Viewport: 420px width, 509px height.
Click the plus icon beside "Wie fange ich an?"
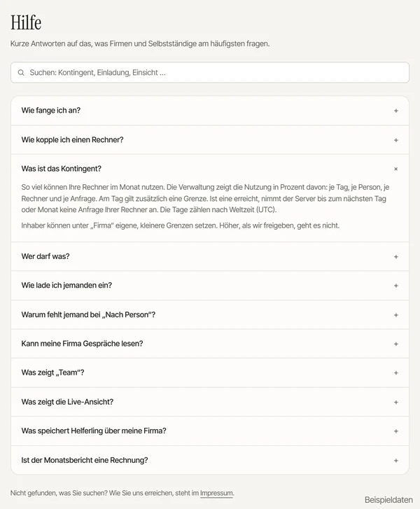(x=396, y=111)
